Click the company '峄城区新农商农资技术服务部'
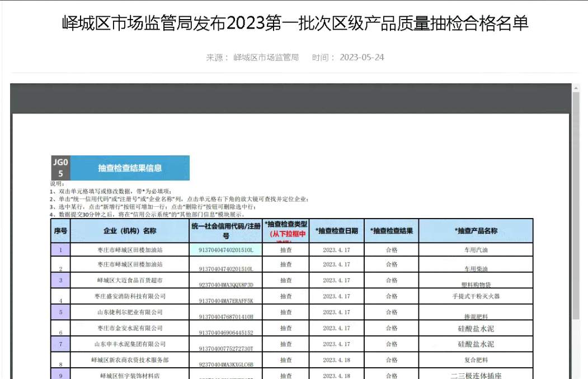The width and height of the screenshot is (588, 379). pos(130,360)
